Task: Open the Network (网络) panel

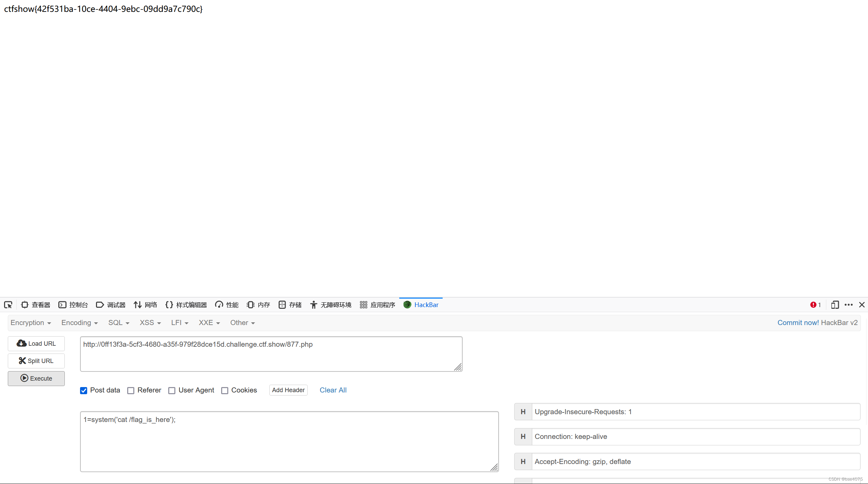Action: (146, 305)
